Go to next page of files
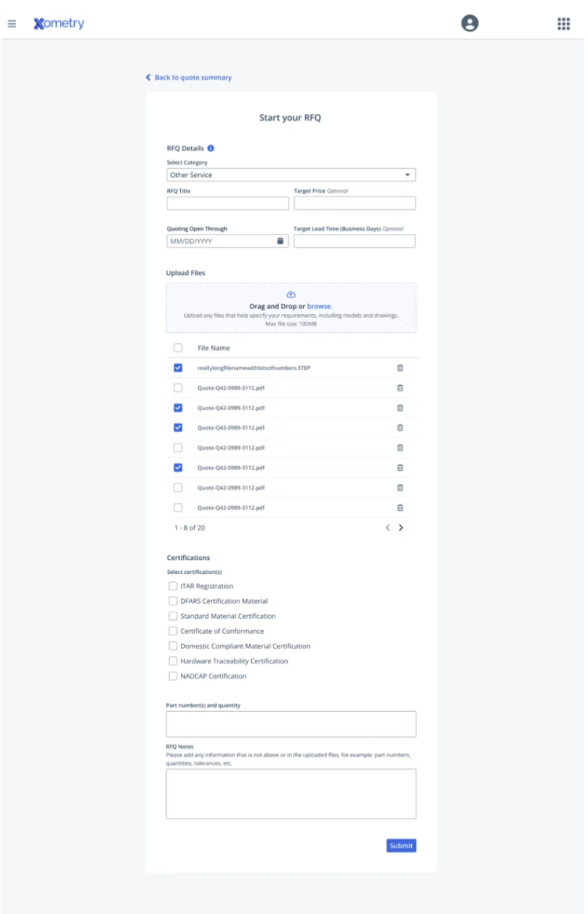This screenshot has height=914, width=588. click(x=401, y=527)
